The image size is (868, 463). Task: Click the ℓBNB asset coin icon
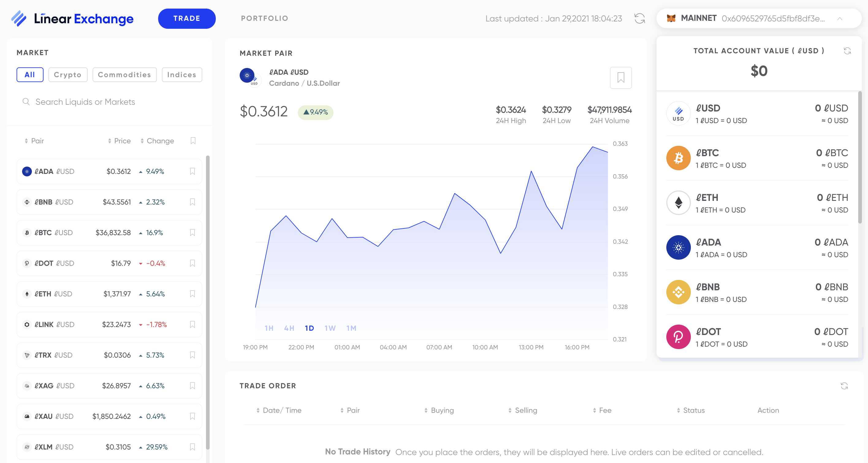(x=678, y=292)
